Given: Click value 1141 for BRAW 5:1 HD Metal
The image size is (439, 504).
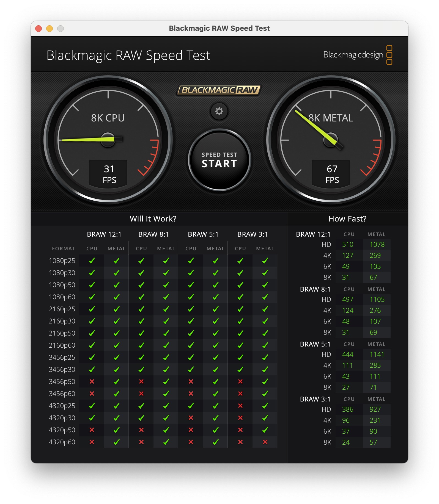Looking at the screenshot, I should click(377, 354).
